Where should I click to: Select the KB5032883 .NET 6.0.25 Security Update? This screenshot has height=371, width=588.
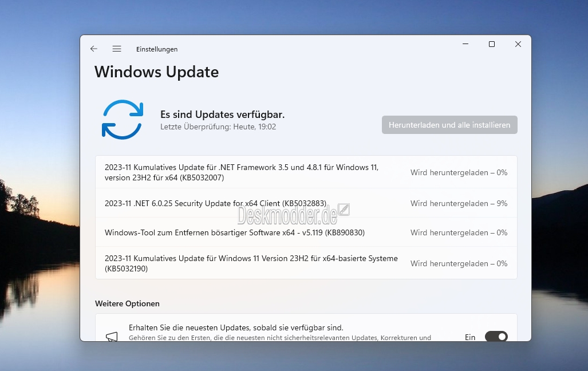306,203
